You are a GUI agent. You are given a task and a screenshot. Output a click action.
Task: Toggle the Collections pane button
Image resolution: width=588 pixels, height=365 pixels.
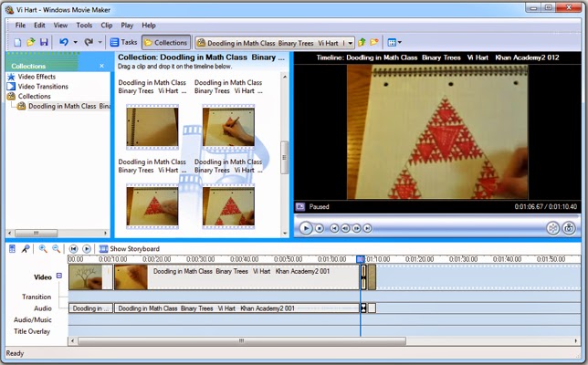coord(166,43)
